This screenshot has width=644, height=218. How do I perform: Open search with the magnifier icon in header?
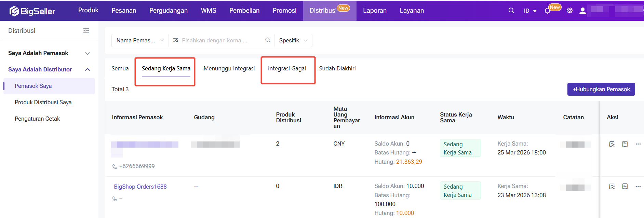tap(511, 11)
